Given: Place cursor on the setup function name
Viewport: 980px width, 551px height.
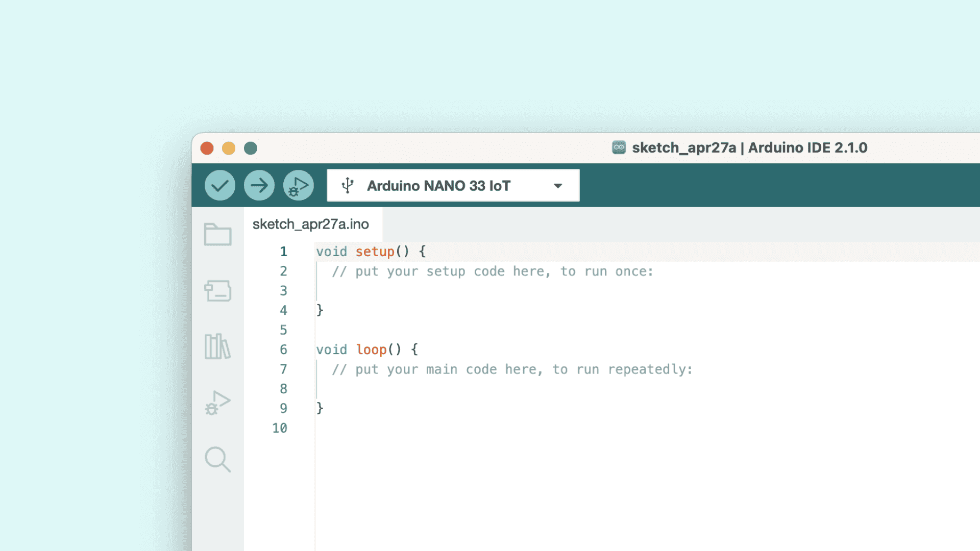Looking at the screenshot, I should point(375,252).
